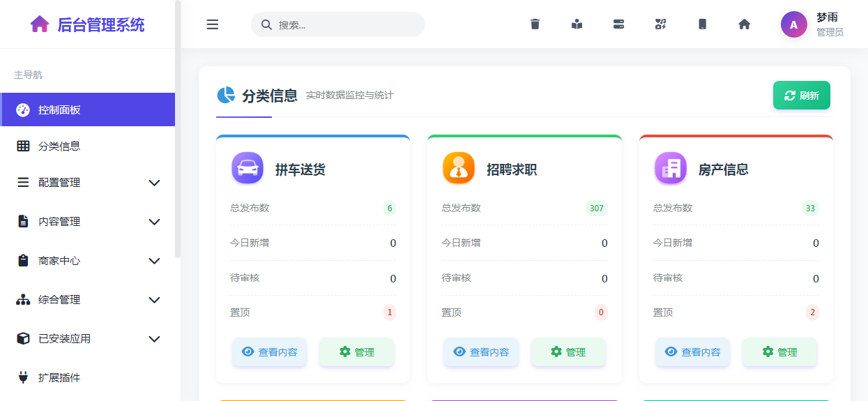The height and width of the screenshot is (401, 868).
Task: Click the sitemap icon beside 综合管理
Action: click(x=23, y=299)
